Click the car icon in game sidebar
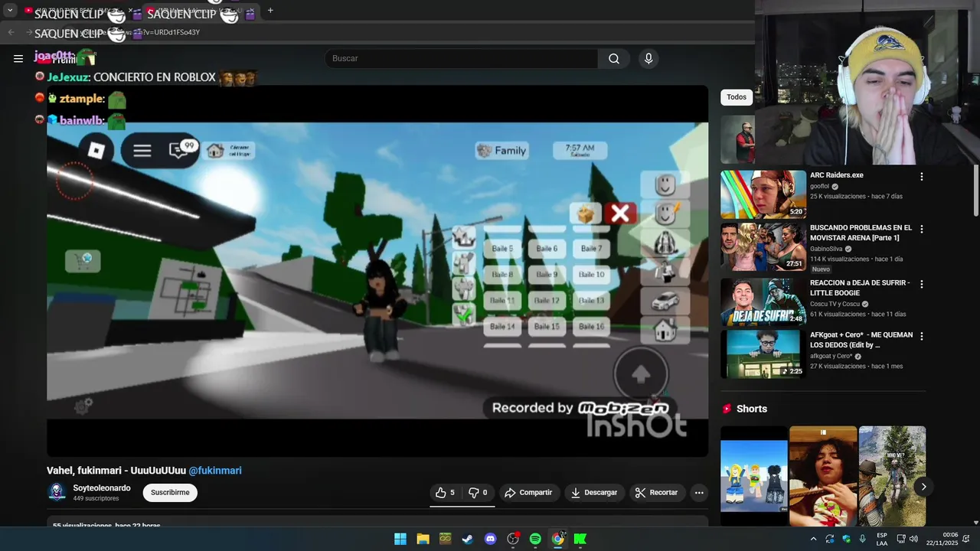This screenshot has width=980, height=551. pos(665,302)
